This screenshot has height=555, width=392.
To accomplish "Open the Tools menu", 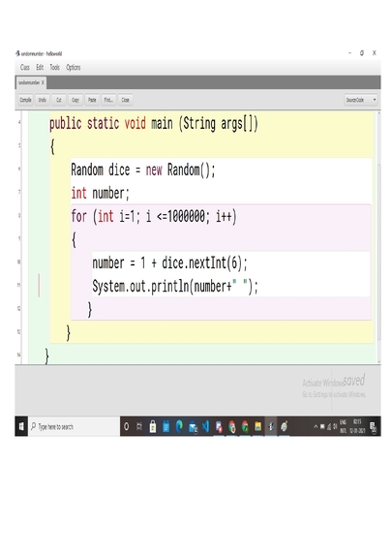I will coord(54,67).
